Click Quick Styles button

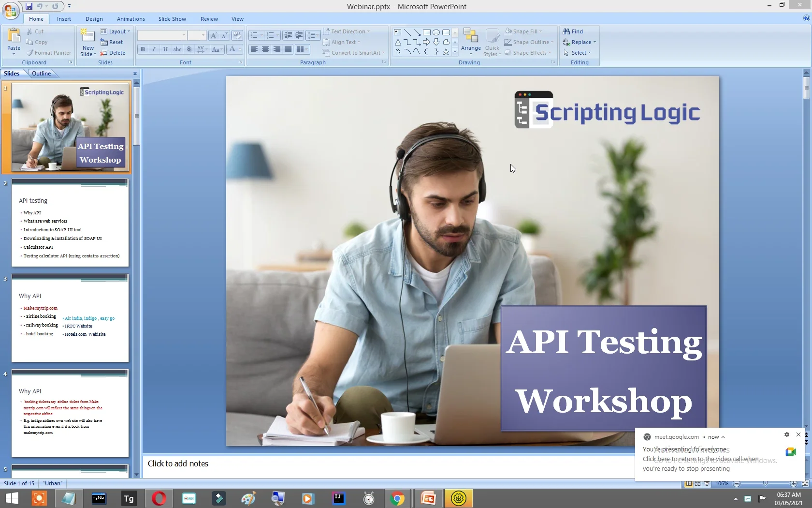click(x=492, y=43)
